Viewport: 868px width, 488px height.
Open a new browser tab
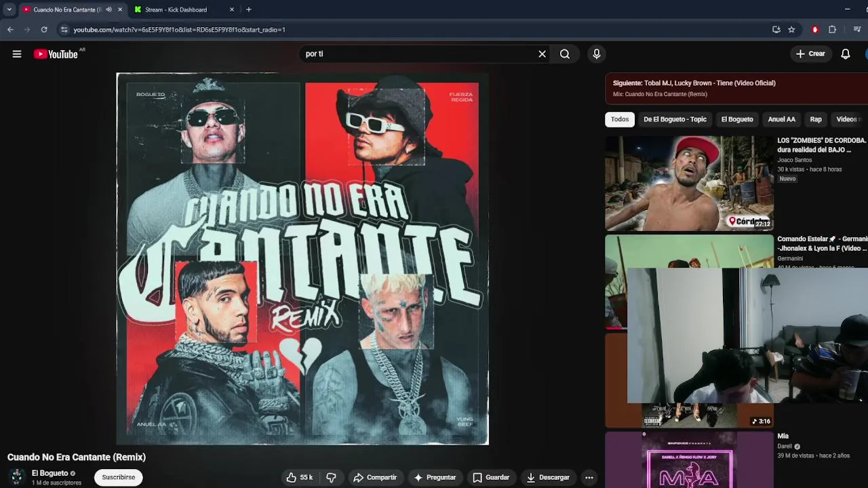point(249,9)
